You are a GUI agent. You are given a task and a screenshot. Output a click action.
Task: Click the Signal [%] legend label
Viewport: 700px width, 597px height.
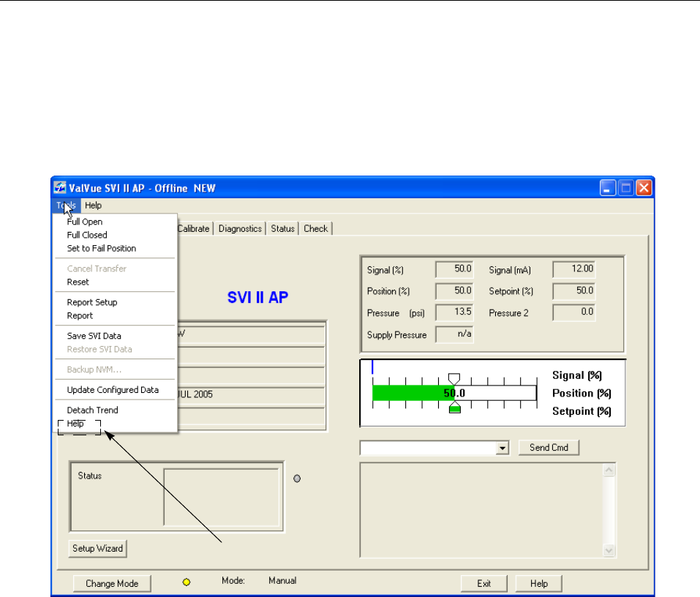(577, 375)
